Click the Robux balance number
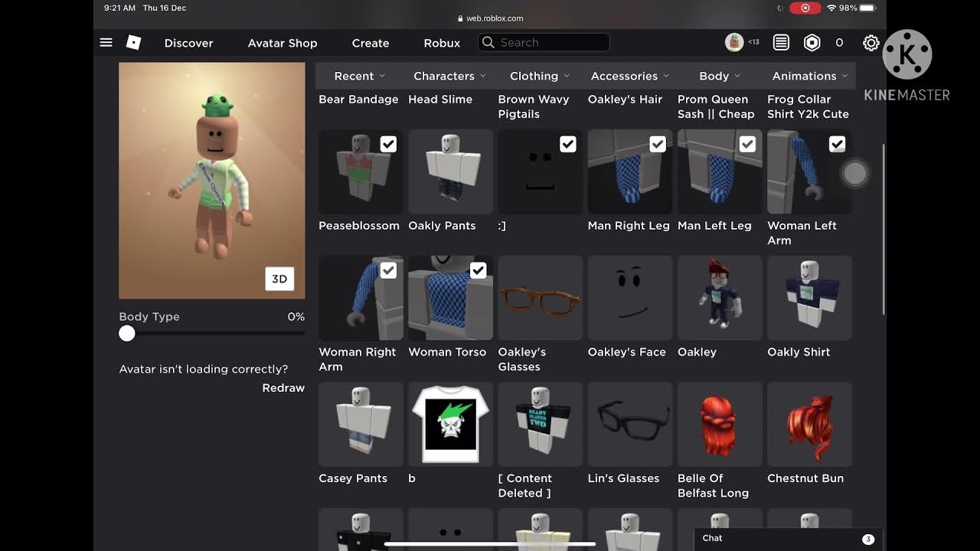980x551 pixels. [x=839, y=43]
